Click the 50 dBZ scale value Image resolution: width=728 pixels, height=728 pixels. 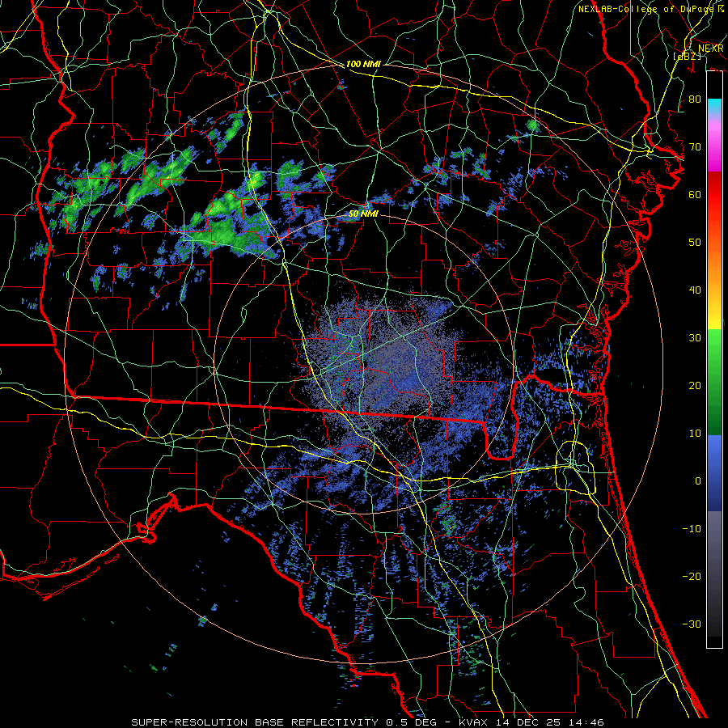tap(695, 243)
